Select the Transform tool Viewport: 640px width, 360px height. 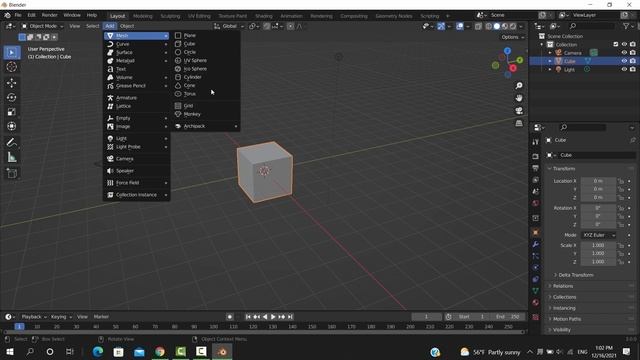[11, 126]
